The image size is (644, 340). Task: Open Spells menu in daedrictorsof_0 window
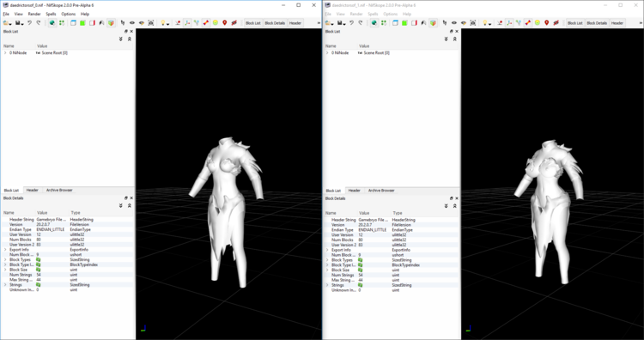pyautogui.click(x=51, y=14)
